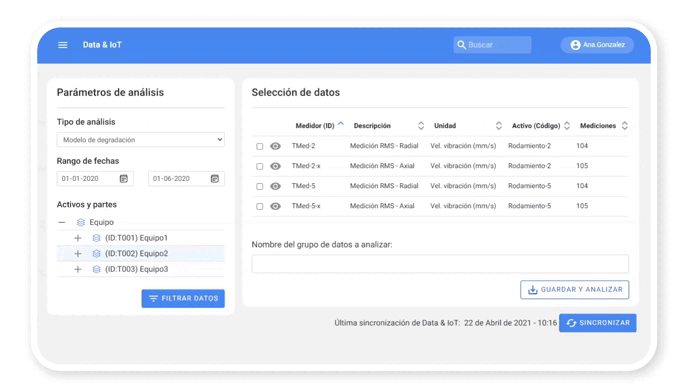Viewport: 686px width, 392px height.
Task: Sort by Unidad column arrows
Action: pyautogui.click(x=499, y=126)
